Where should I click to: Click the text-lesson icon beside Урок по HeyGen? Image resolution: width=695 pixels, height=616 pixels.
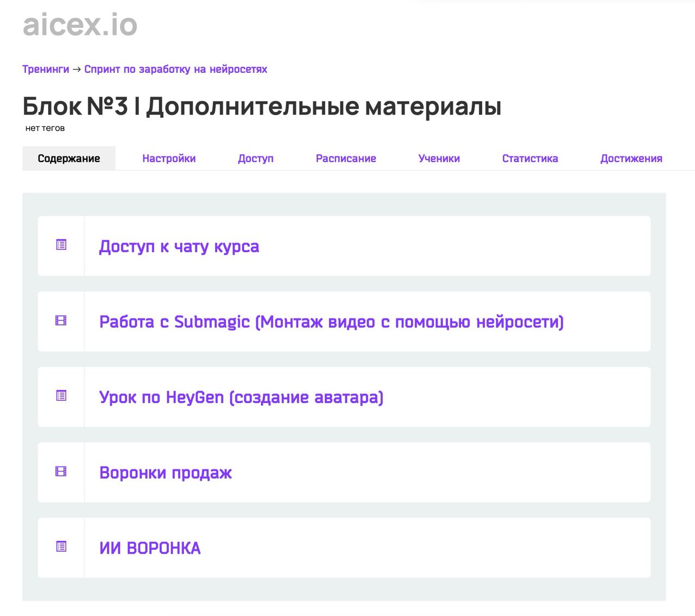coord(61,396)
